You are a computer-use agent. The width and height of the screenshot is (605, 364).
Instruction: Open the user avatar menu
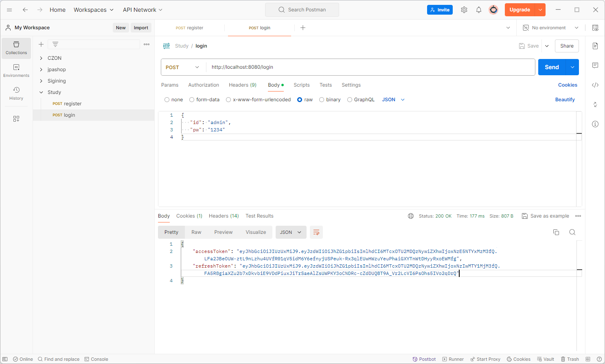pyautogui.click(x=493, y=10)
